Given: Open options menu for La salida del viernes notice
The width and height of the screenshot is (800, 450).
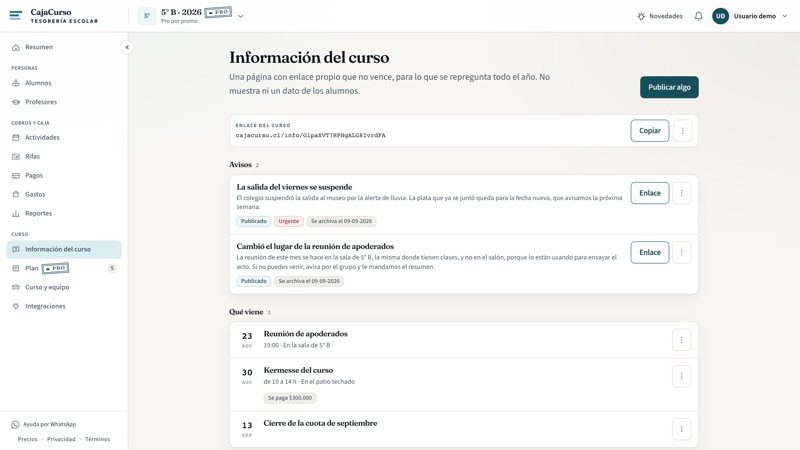Looking at the screenshot, I should pyautogui.click(x=681, y=193).
